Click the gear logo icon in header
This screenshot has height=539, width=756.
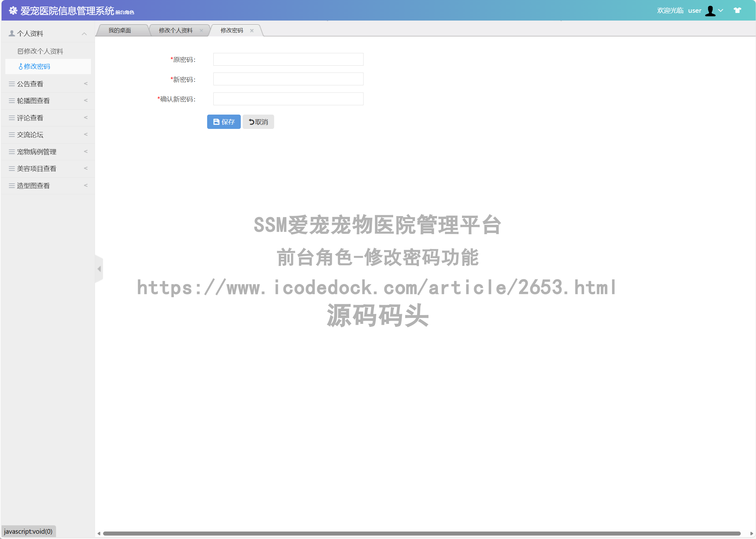pyautogui.click(x=13, y=11)
